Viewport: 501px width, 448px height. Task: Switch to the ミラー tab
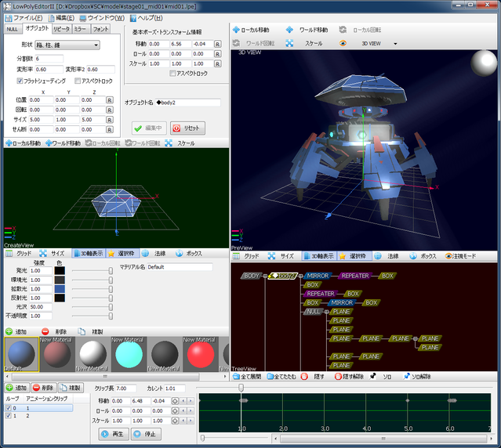(80, 29)
